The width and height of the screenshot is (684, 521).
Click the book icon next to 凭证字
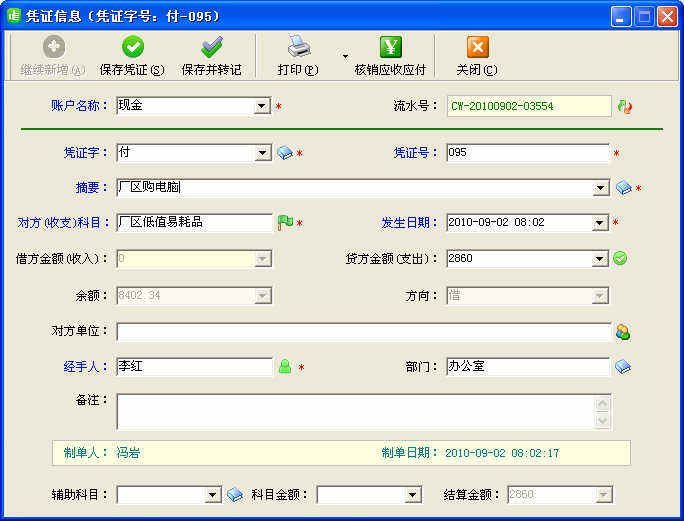point(285,153)
